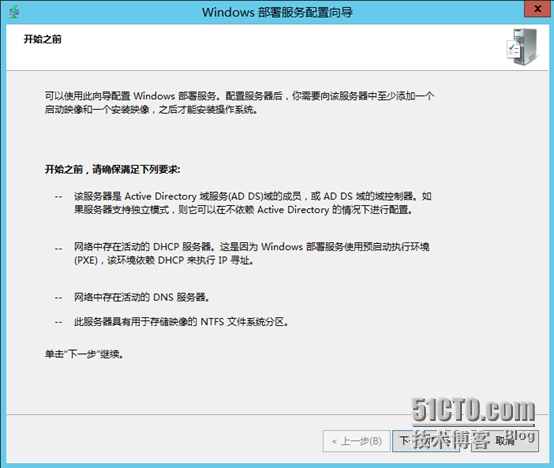Click the 开始之前 header title
This screenshot has width=554, height=468.
click(x=42, y=39)
